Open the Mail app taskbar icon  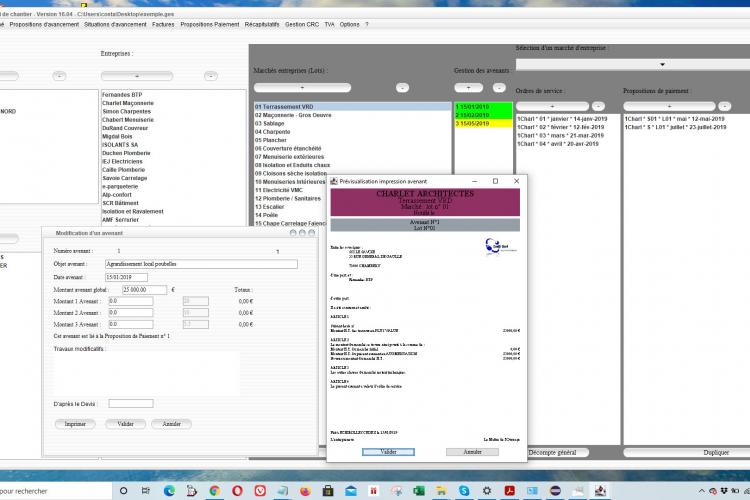[351, 490]
